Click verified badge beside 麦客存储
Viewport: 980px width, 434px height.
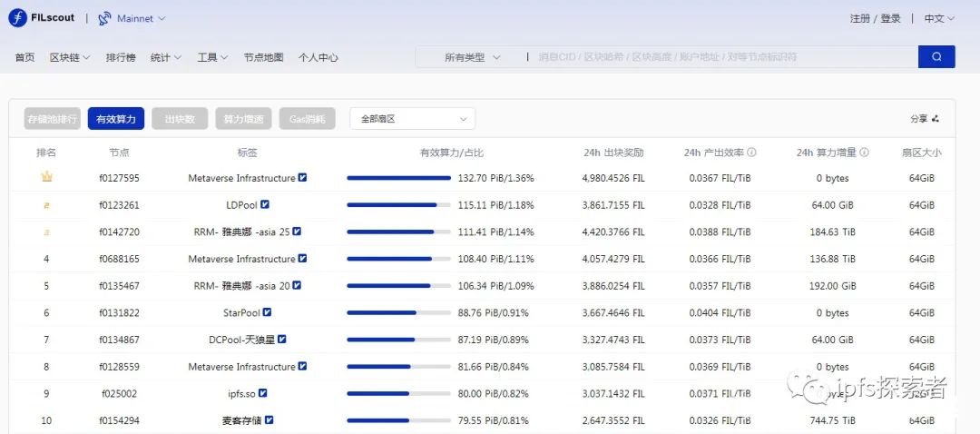pyautogui.click(x=269, y=419)
